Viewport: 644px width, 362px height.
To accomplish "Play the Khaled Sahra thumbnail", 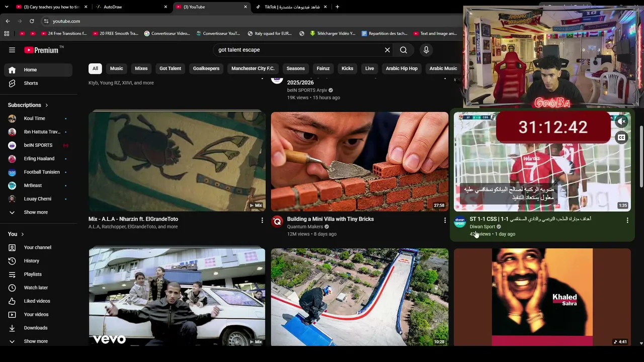I will pos(542,297).
